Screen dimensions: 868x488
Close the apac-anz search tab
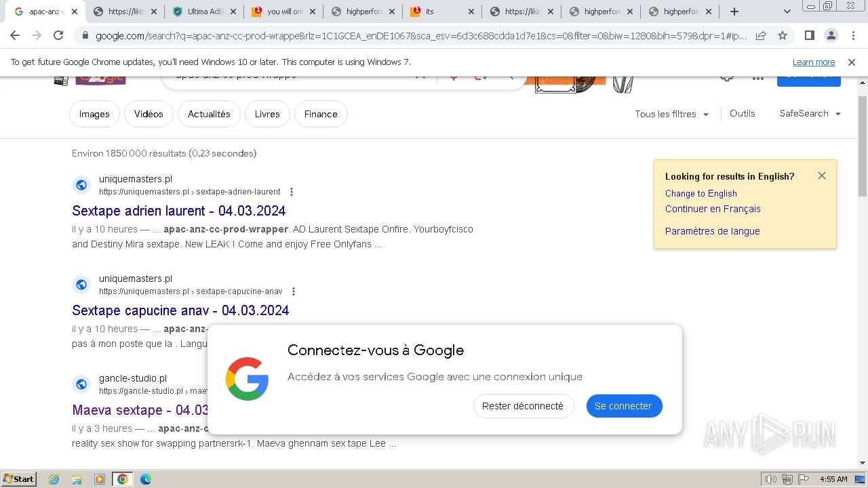click(75, 12)
